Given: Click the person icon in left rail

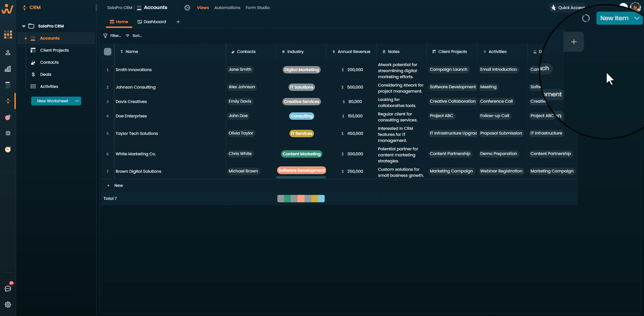Looking at the screenshot, I should (x=8, y=53).
